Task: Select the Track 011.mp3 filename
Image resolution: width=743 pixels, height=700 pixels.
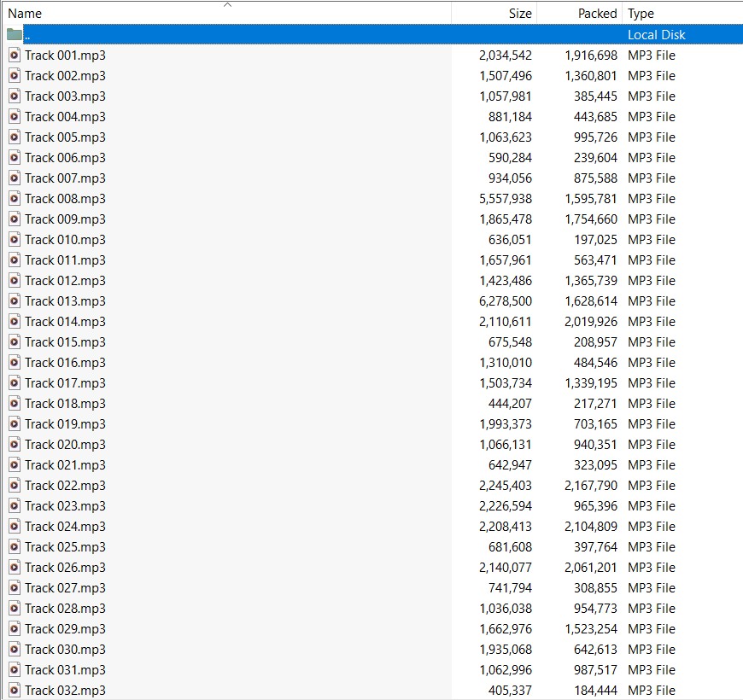Action: [65, 260]
